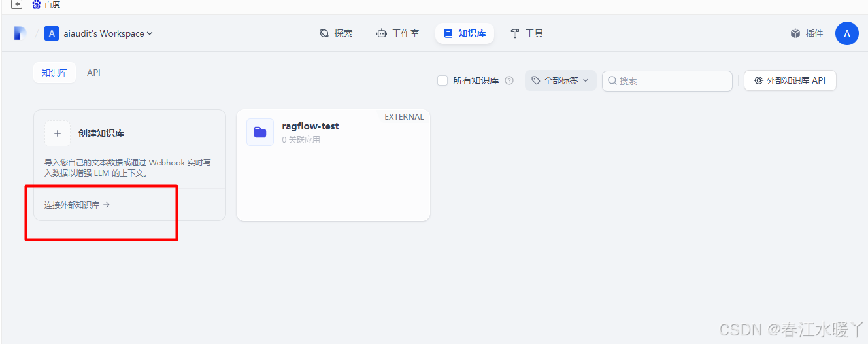This screenshot has height=344, width=868.
Task: Click the plus icon to create knowledge base
Action: [x=58, y=133]
